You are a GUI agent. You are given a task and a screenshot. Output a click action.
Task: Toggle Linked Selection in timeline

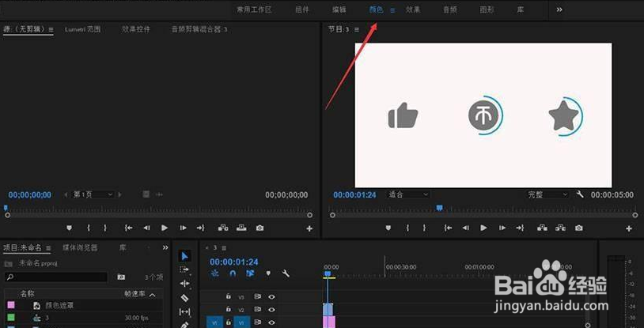tap(250, 273)
